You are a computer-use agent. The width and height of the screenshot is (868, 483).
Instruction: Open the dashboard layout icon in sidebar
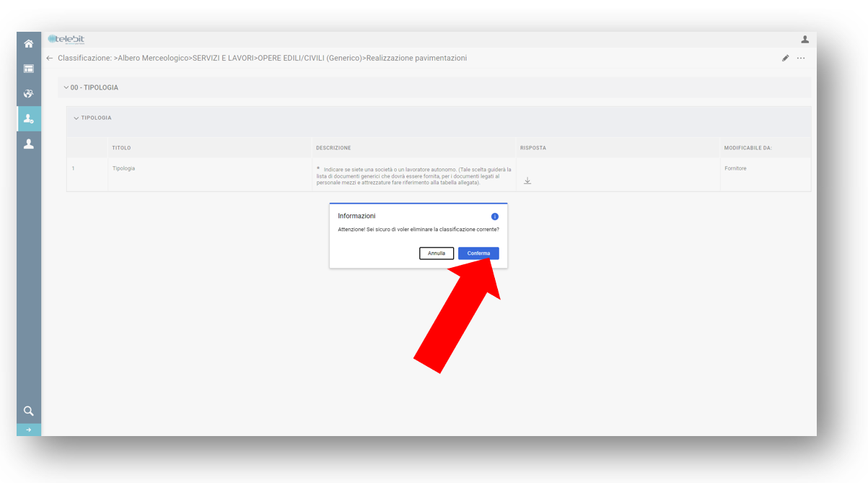[29, 69]
